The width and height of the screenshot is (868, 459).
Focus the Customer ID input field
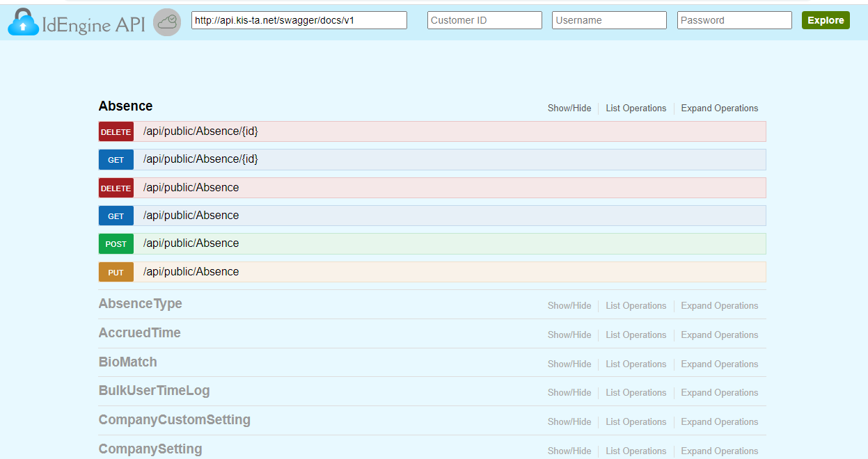[484, 20]
